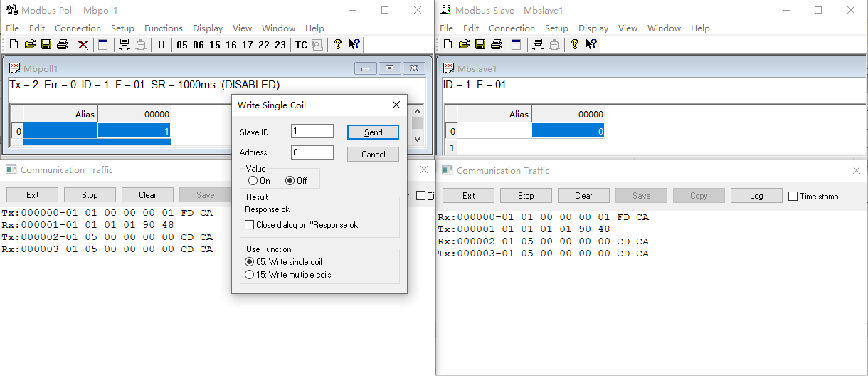Open Help menu in Modbus Slave
The height and width of the screenshot is (376, 868).
pos(700,28)
